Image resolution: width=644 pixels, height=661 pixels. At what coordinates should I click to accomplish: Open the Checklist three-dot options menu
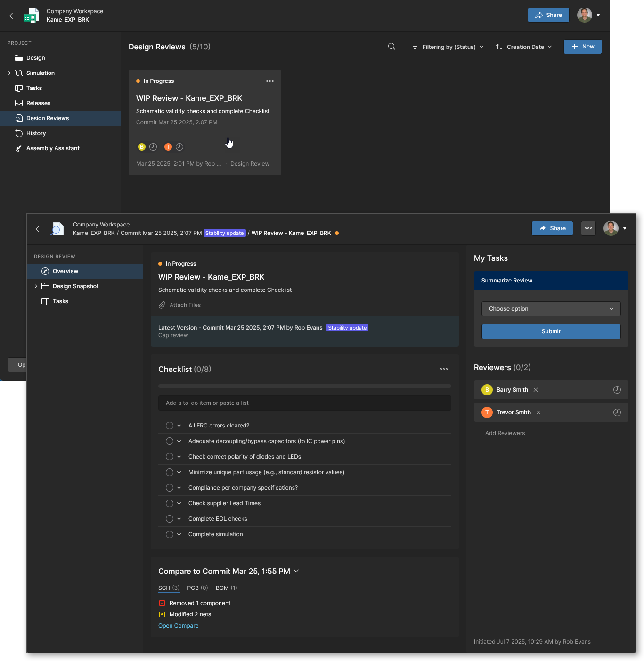(x=444, y=369)
